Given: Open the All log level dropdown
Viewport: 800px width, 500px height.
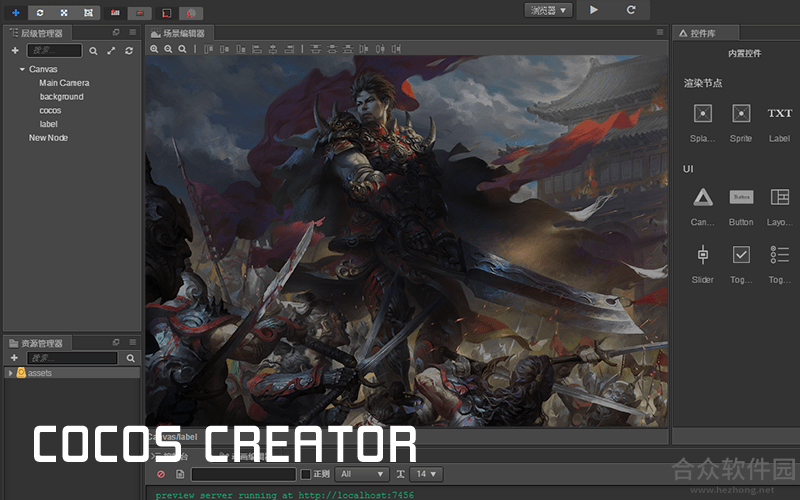Looking at the screenshot, I should coord(361,474).
